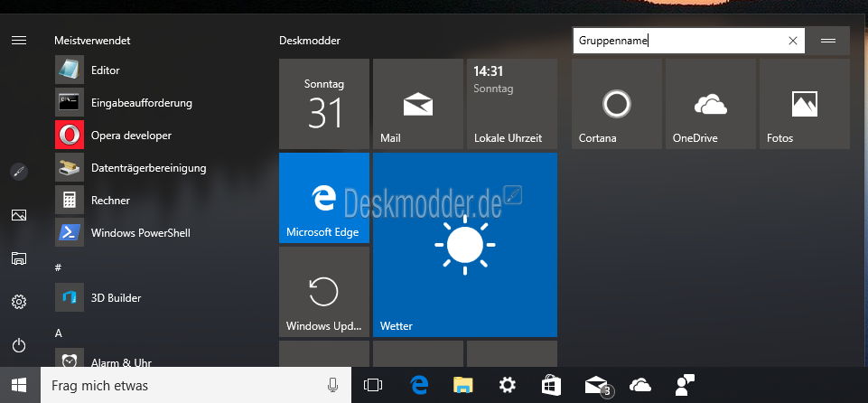Click the Deskmodder group title
Image resolution: width=868 pixels, height=403 pixels.
click(310, 41)
